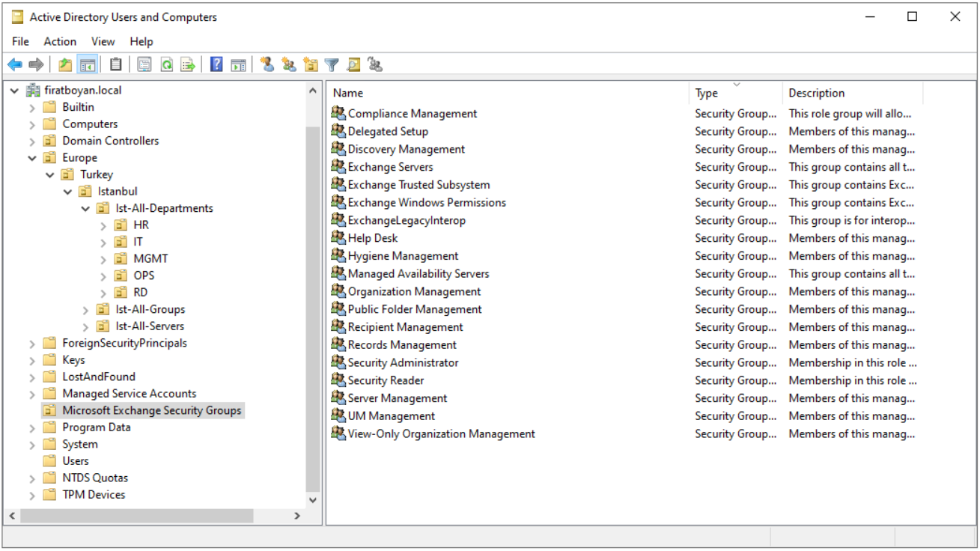Click tree pane scroll up arrow
This screenshot has width=980, height=551.
313,91
